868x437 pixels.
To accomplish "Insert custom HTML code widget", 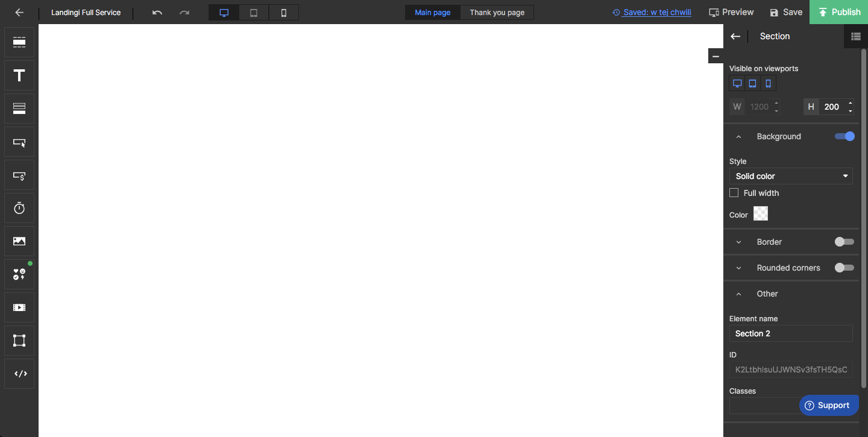I will point(19,374).
